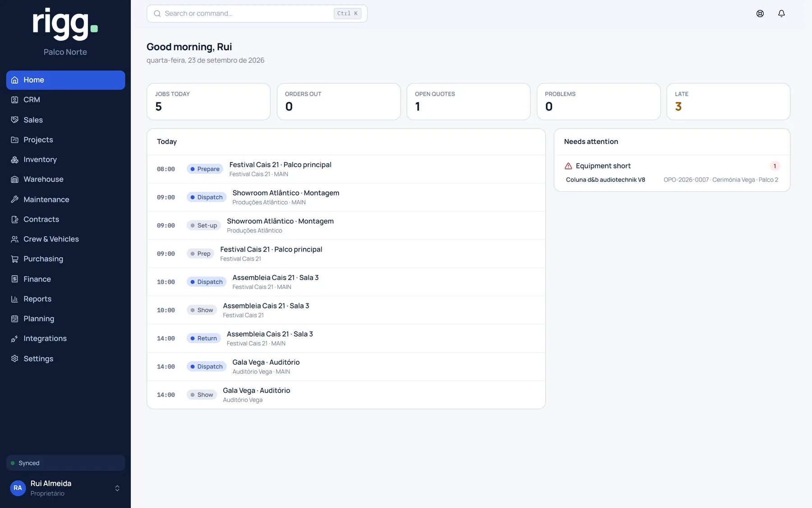Open the Problems card
This screenshot has width=812, height=508.
tap(599, 102)
